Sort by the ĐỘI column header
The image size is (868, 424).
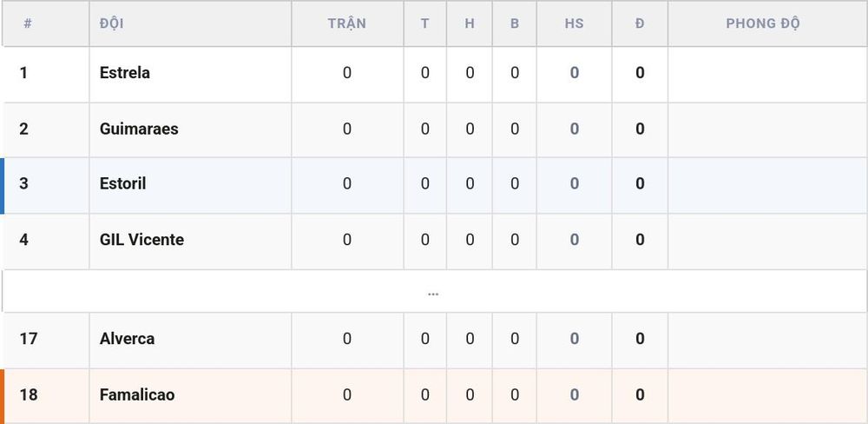tap(111, 23)
